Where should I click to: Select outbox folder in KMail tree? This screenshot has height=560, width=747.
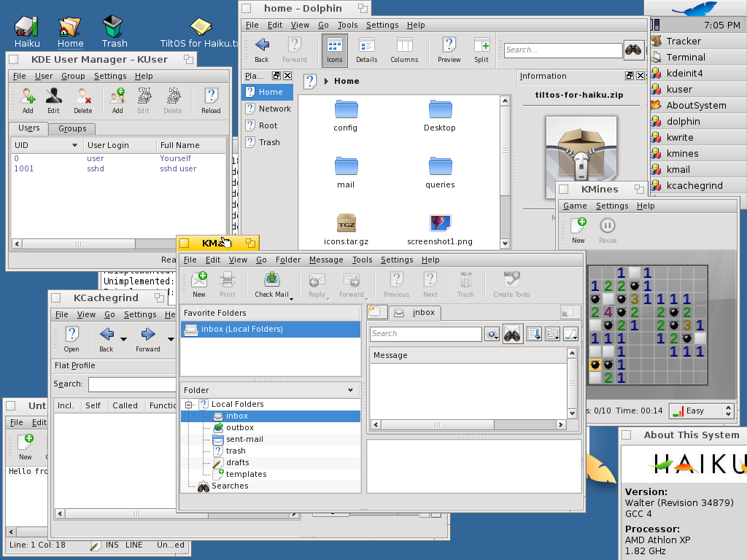239,427
